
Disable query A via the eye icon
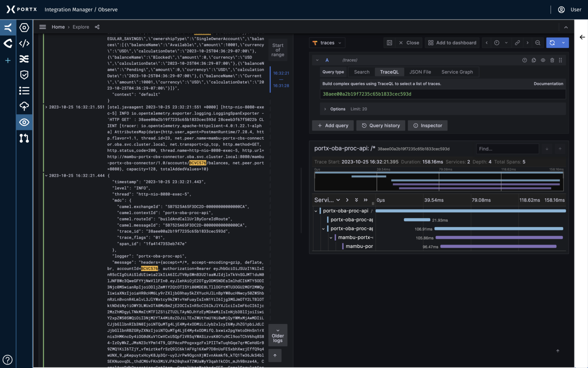(542, 60)
